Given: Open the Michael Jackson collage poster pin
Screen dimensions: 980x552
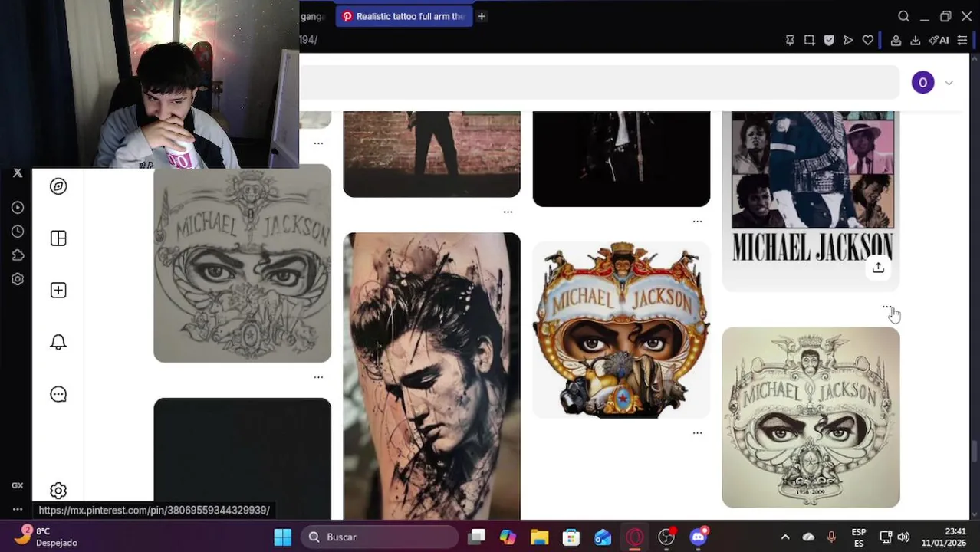Looking at the screenshot, I should (x=811, y=201).
